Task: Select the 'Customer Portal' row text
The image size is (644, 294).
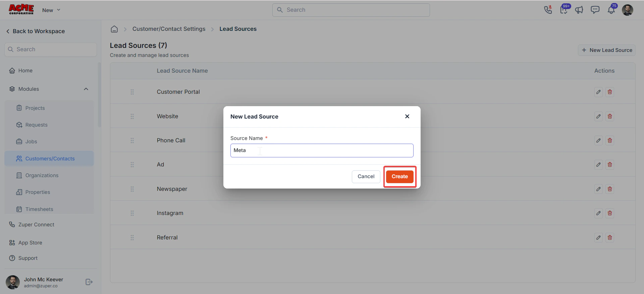Action: pyautogui.click(x=178, y=92)
